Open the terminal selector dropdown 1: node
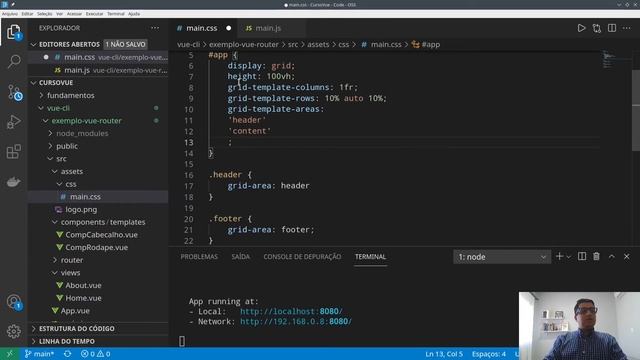The width and height of the screenshot is (640, 360). [x=502, y=257]
